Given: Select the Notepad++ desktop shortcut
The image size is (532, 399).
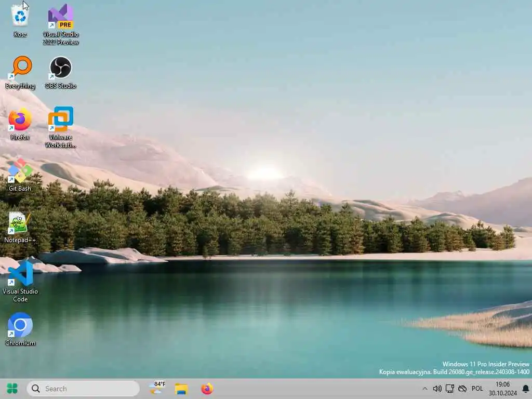Looking at the screenshot, I should [20, 227].
